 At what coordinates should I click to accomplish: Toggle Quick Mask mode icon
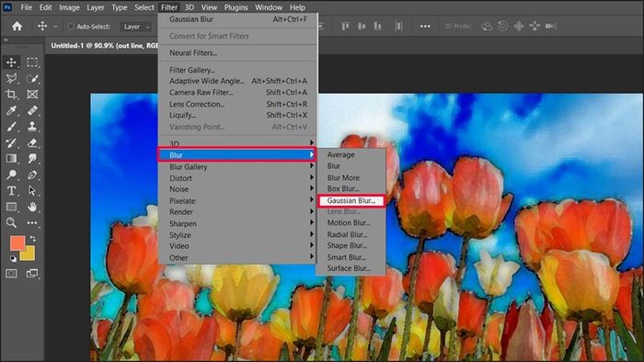pos(11,274)
